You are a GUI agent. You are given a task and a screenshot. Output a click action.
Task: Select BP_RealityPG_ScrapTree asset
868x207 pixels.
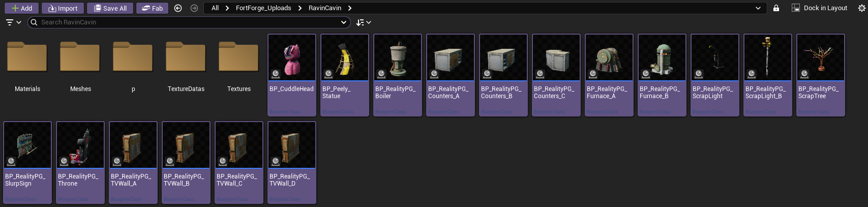pyautogui.click(x=821, y=75)
